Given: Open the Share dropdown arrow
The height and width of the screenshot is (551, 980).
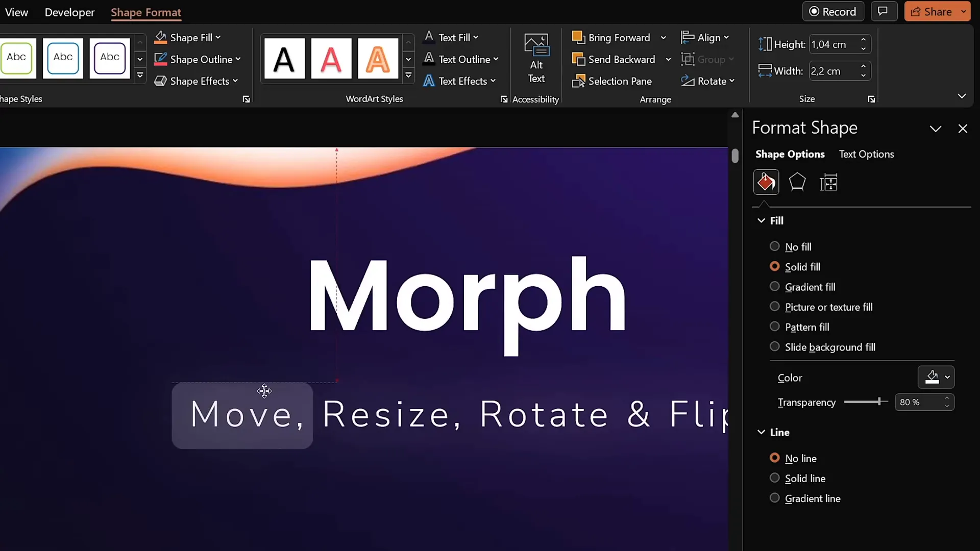Looking at the screenshot, I should click(963, 11).
